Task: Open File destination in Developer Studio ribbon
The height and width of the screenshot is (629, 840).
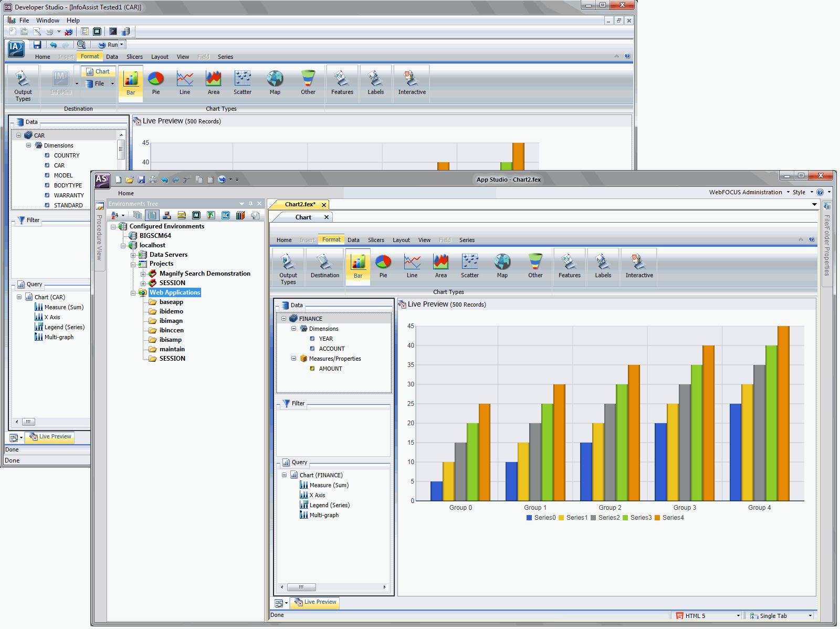Action: click(99, 83)
